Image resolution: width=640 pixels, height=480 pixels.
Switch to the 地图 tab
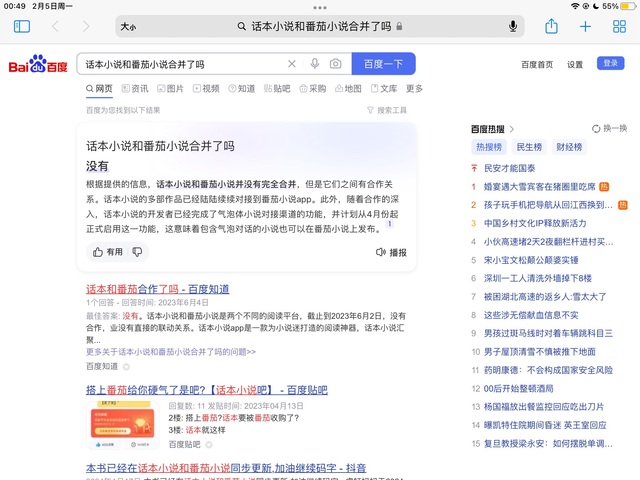348,89
